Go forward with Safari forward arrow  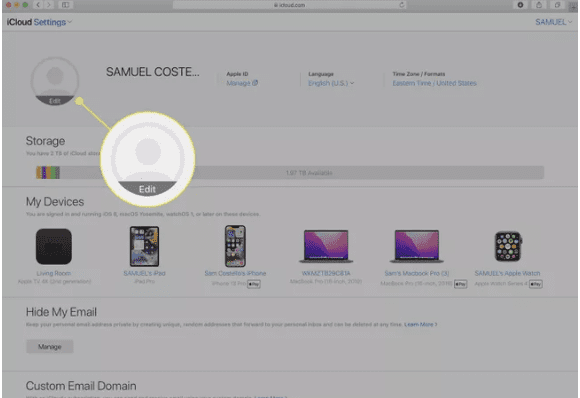49,5
